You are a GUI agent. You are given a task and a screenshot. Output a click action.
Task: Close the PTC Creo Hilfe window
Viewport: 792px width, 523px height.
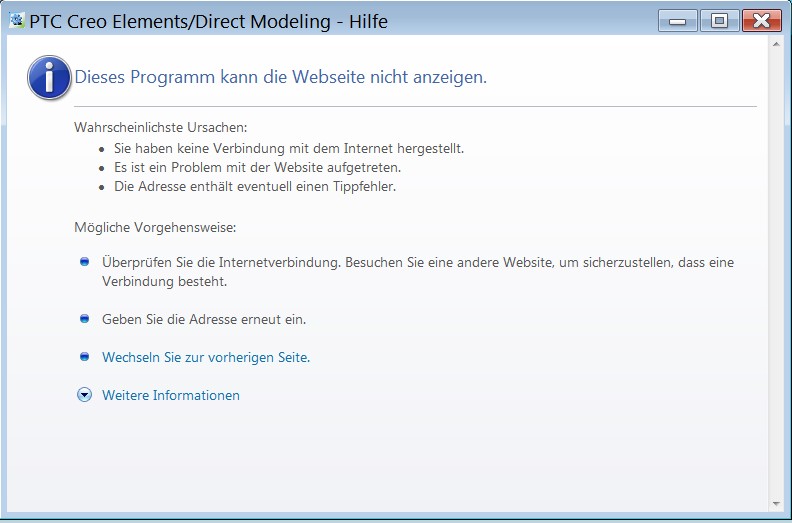(761, 21)
